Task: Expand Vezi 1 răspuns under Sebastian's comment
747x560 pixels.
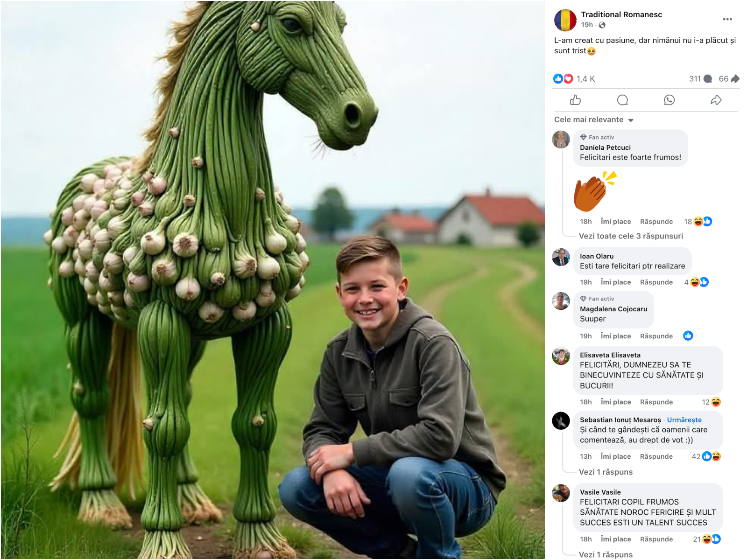Action: coord(606,472)
